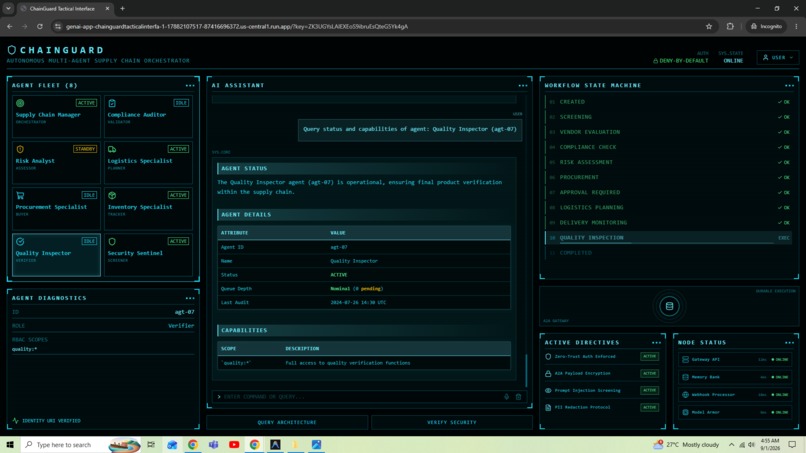Open Active Directives panel options menu
This screenshot has height=453, width=806.
656,342
